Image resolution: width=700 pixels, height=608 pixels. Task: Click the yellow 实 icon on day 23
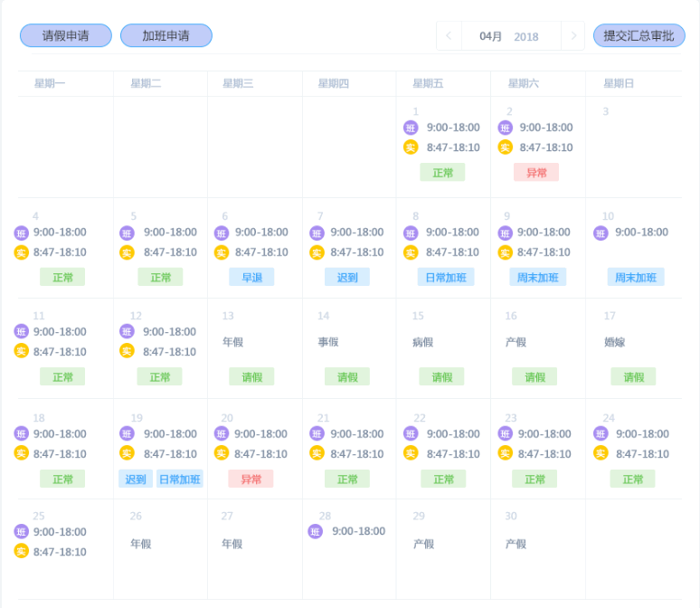pos(505,453)
